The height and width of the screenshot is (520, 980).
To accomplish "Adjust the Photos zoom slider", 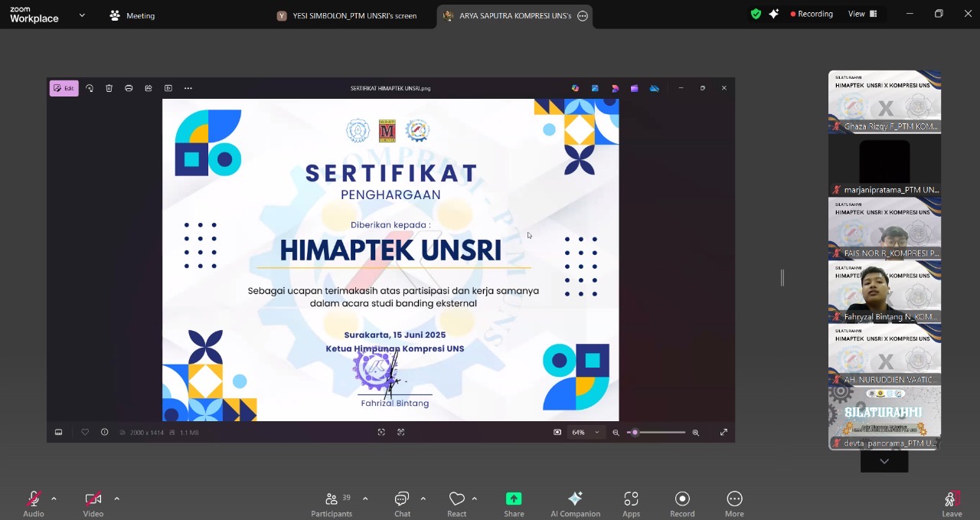I will pyautogui.click(x=656, y=432).
